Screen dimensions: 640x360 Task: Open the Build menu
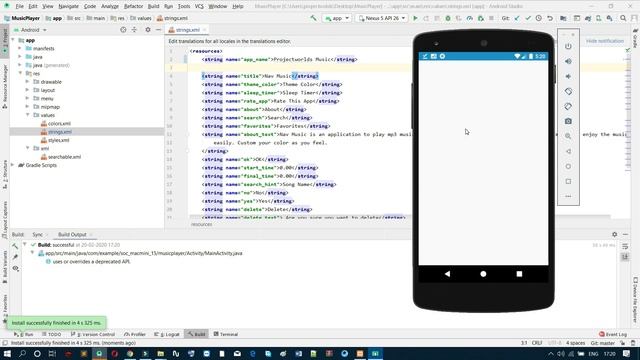click(153, 6)
